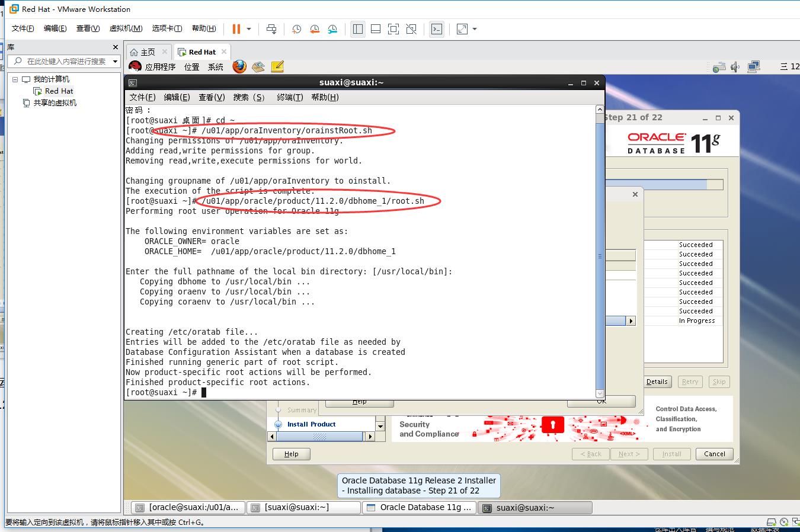Send Ctrl+Alt+Del to the VM
Viewport: 800px width, 532px height.
271,29
